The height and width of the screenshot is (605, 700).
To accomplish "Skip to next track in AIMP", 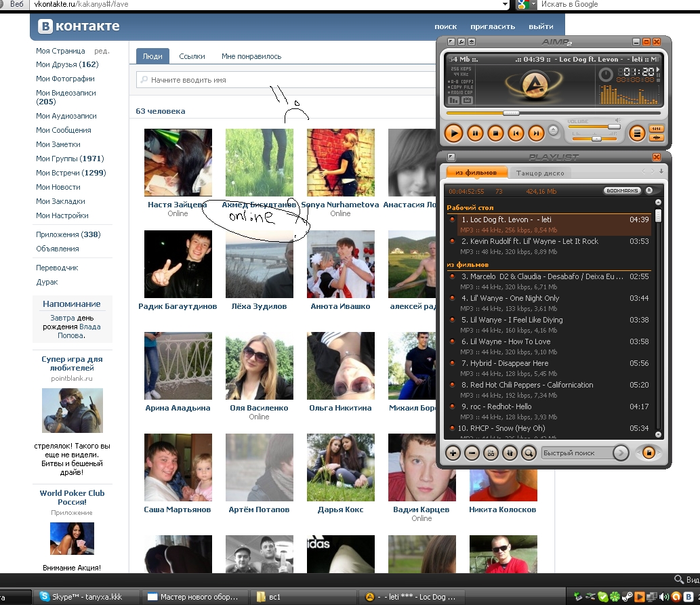I will tap(536, 133).
